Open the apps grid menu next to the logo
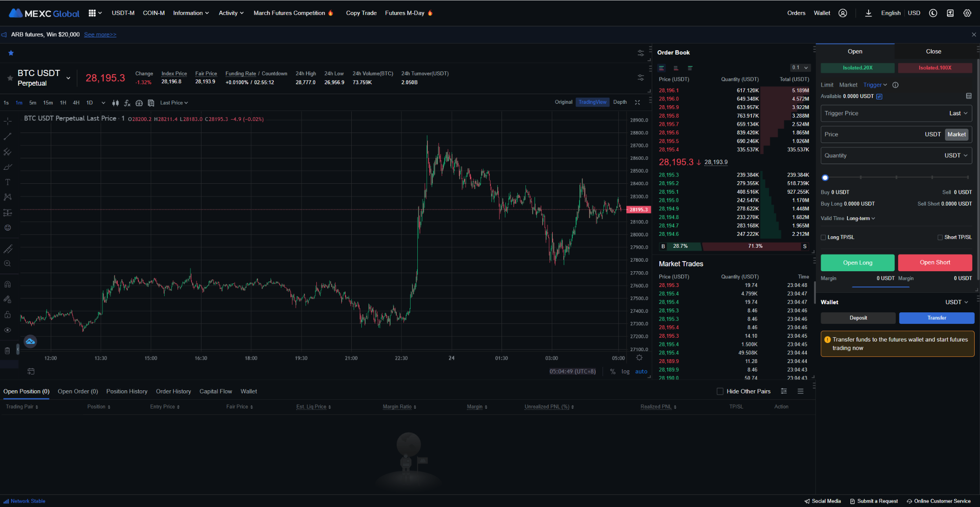The width and height of the screenshot is (980, 507). tap(95, 13)
